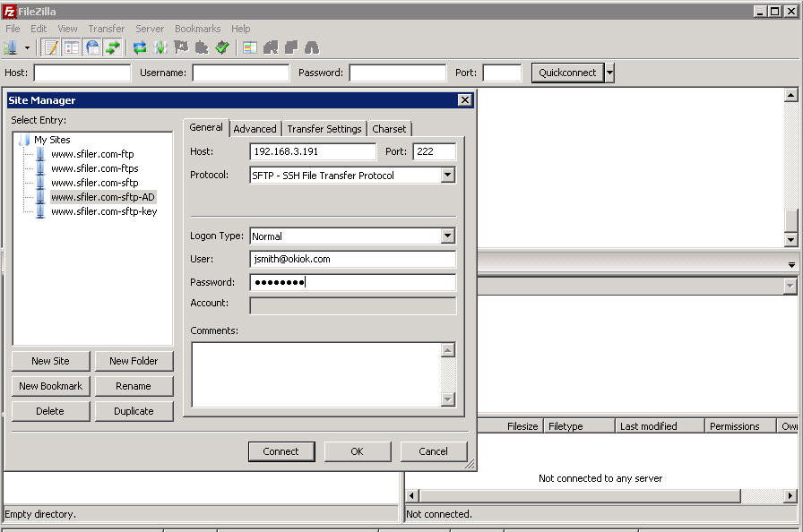The image size is (803, 532).
Task: Click the Quickconnect button
Action: click(567, 73)
